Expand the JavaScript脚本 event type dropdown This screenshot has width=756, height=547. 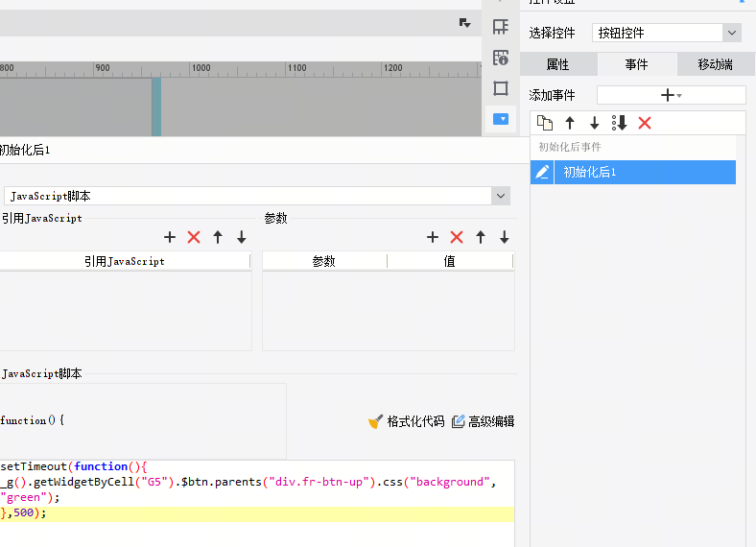click(x=500, y=196)
